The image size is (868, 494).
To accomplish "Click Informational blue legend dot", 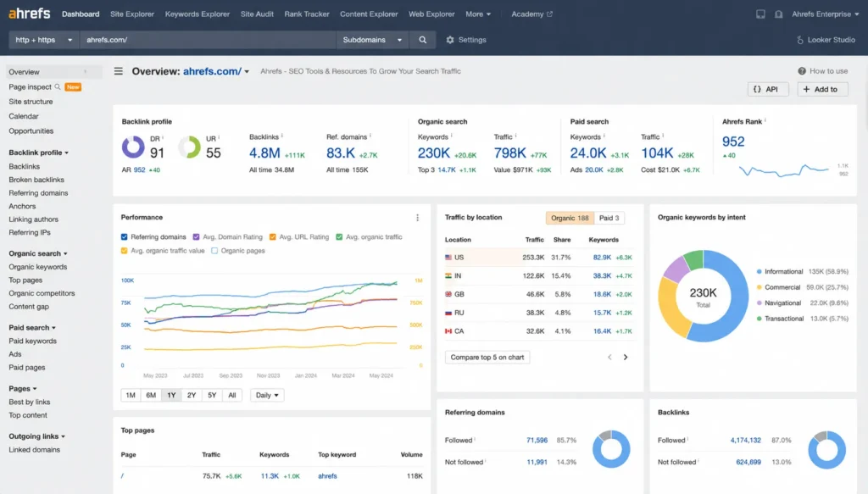I will click(759, 272).
